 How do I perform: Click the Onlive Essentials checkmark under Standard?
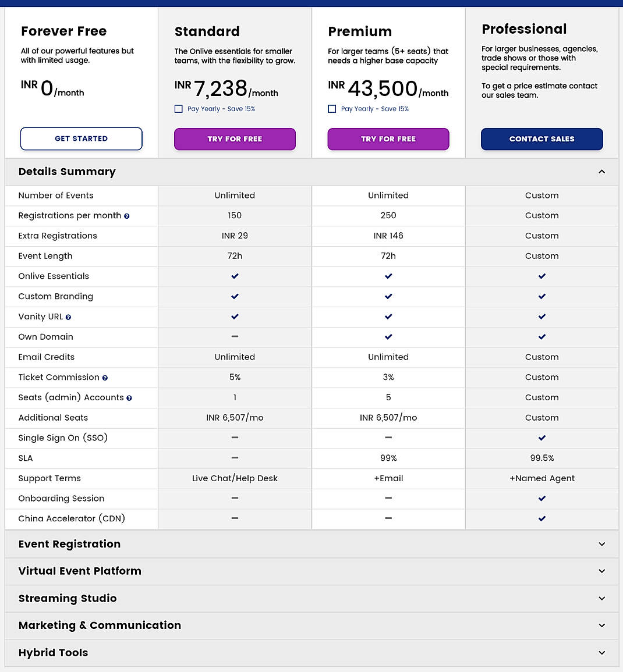click(x=235, y=276)
